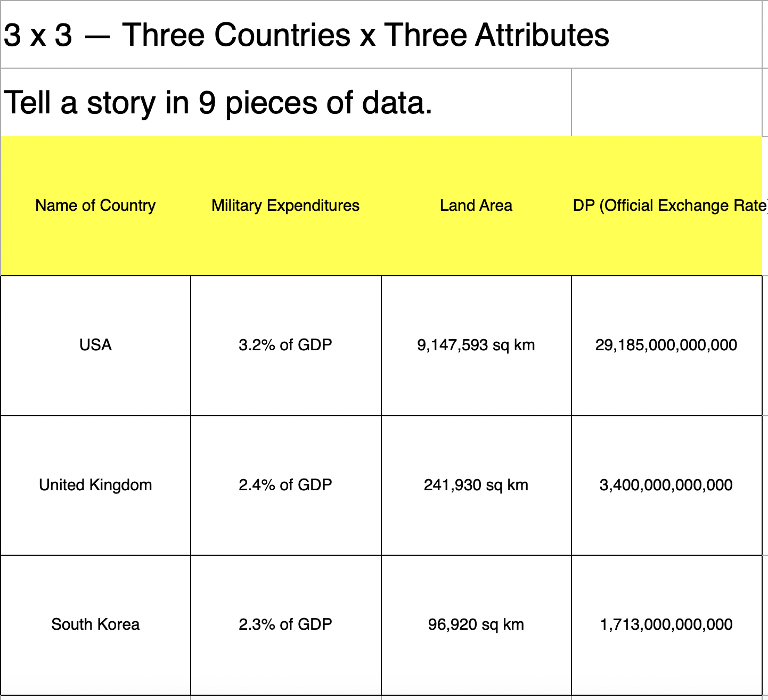Select the '1,713,000,000,000' GDP cell
The width and height of the screenshot is (768, 700).
(666, 624)
